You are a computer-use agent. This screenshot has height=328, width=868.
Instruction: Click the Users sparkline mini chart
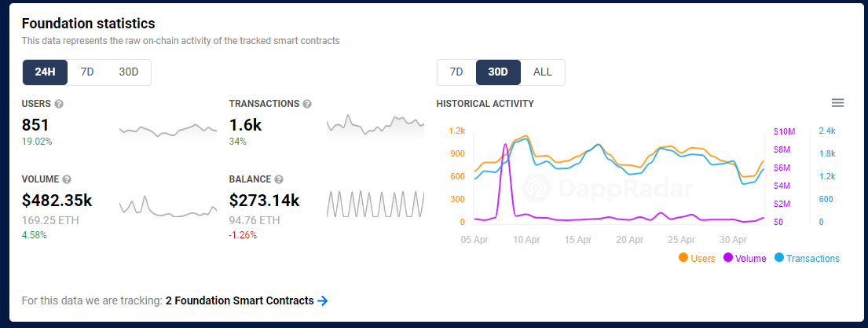[x=168, y=130]
